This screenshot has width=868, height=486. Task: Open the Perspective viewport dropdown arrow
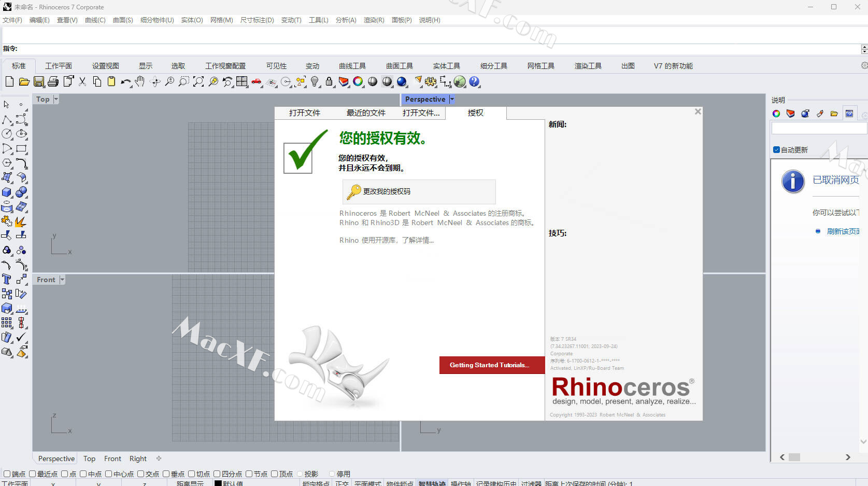(452, 99)
